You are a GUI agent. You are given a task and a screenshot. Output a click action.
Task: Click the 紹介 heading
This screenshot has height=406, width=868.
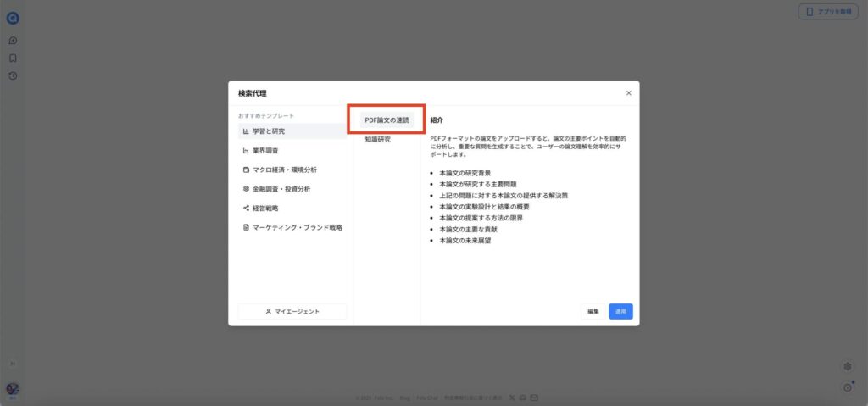point(437,120)
